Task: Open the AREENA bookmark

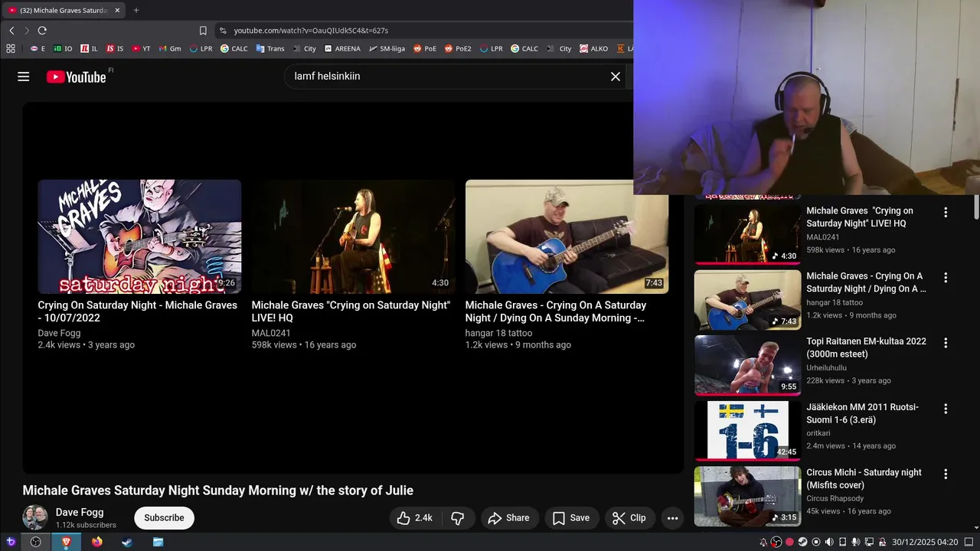Action: pyautogui.click(x=342, y=48)
